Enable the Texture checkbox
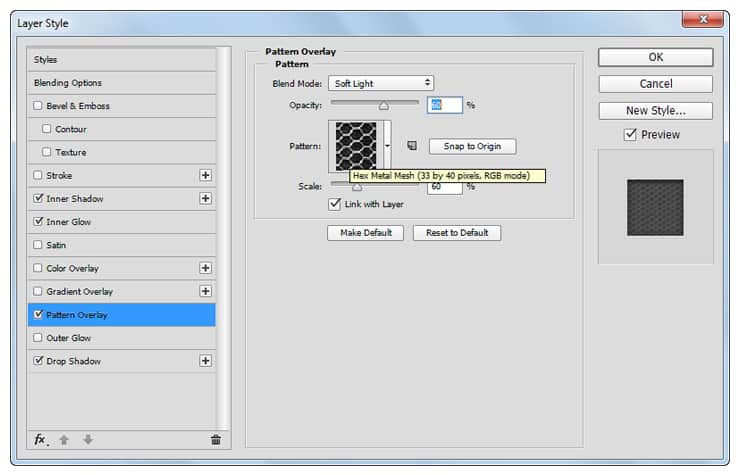740x475 pixels. (x=46, y=152)
